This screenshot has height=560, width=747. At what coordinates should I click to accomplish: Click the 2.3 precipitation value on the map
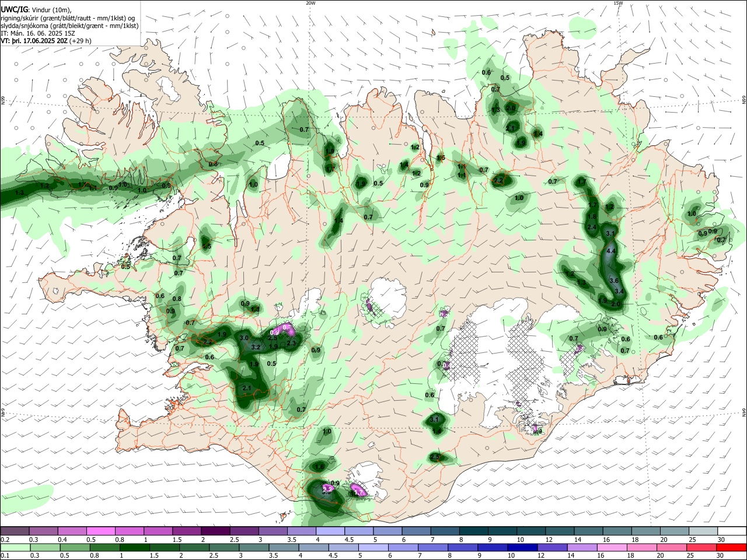pos(292,343)
